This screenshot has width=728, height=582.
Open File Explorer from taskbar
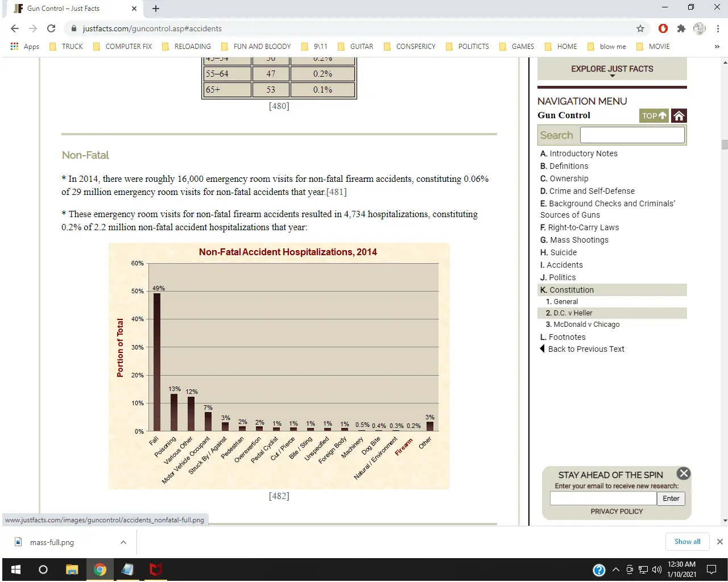(72, 569)
